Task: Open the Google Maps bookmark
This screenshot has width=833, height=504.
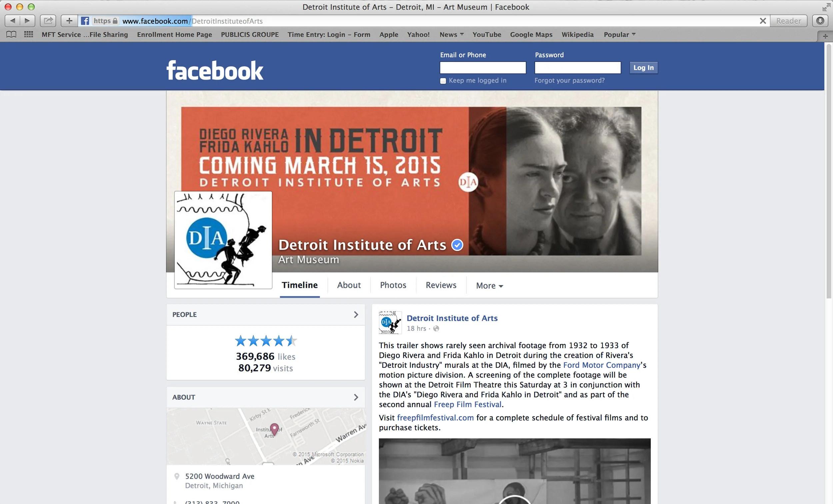Action: [x=531, y=35]
